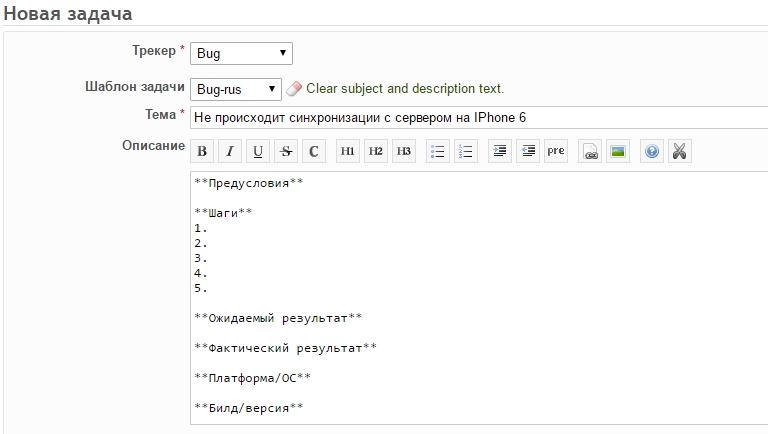
Task: Click the **Платформа/ОС** line
Action: click(x=253, y=378)
